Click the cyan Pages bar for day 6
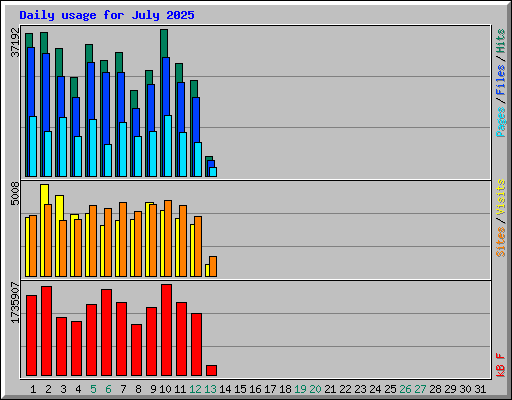 tap(108, 160)
